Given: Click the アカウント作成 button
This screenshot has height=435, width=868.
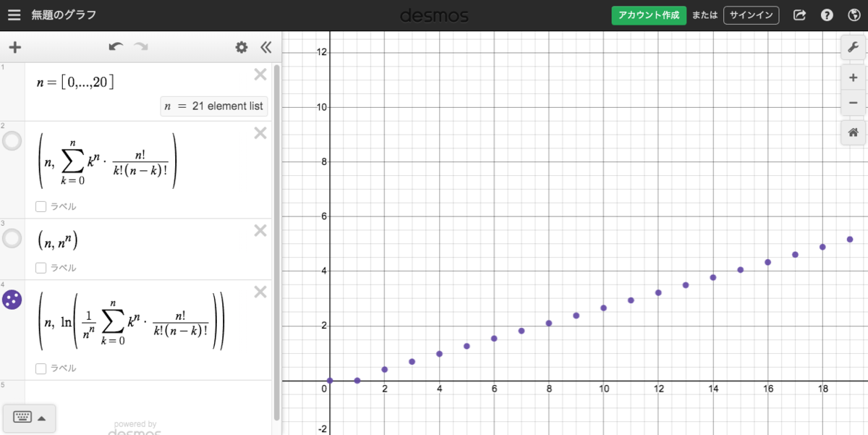Looking at the screenshot, I should click(x=649, y=15).
